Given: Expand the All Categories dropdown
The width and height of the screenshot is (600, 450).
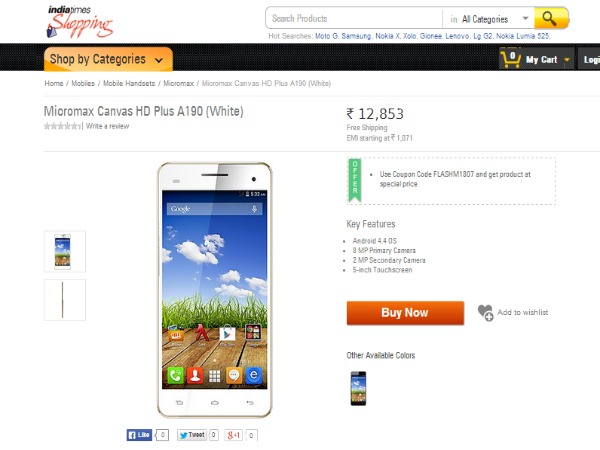Looking at the screenshot, I should click(490, 18).
